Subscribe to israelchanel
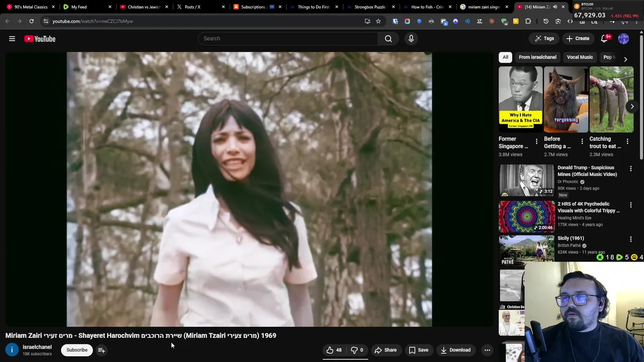 click(77, 350)
